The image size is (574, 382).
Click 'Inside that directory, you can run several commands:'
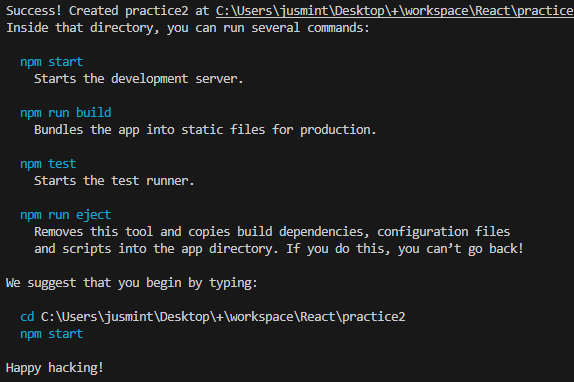(x=188, y=28)
